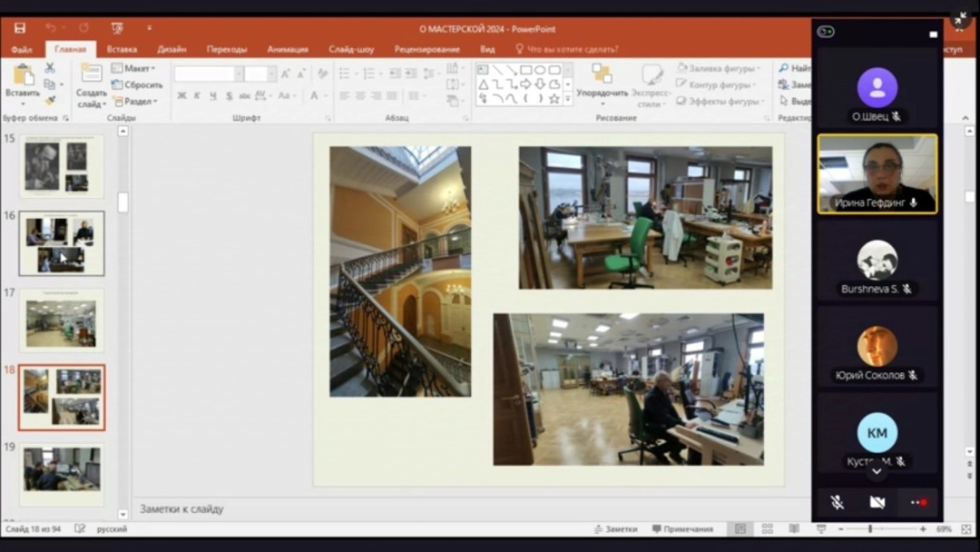Screen dimensions: 980x552
Task: Select the star shape in shapes gallery
Action: click(x=554, y=98)
